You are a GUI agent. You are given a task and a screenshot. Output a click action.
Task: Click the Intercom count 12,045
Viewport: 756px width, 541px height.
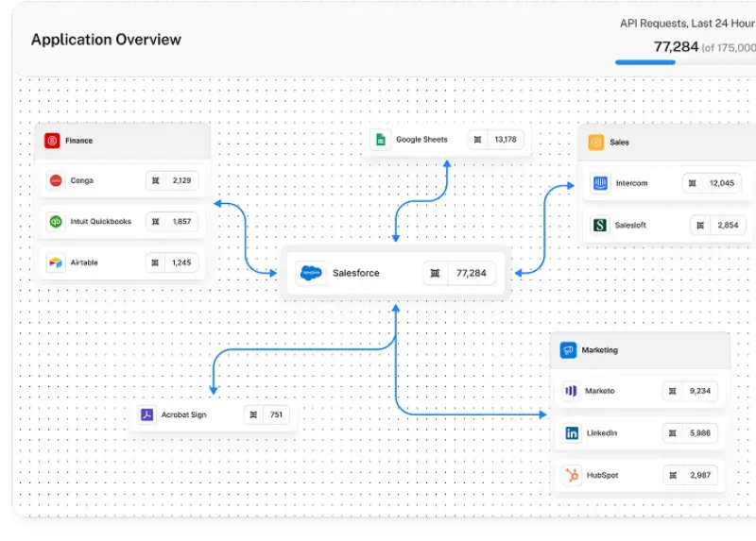point(722,183)
